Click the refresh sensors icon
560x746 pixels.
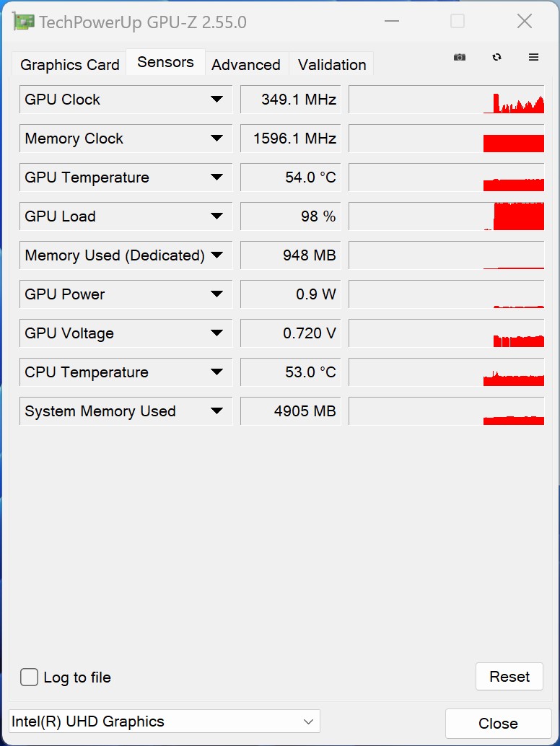coord(496,58)
